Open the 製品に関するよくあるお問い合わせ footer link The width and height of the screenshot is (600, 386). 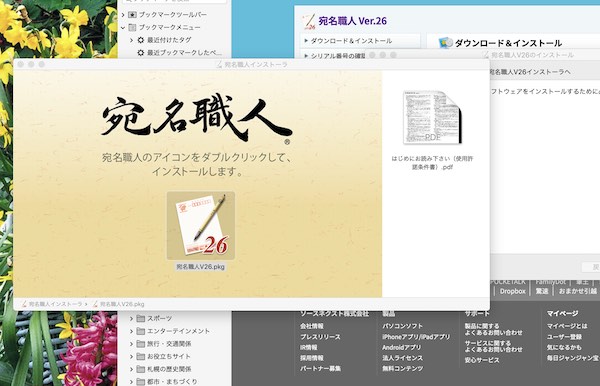pos(493,329)
